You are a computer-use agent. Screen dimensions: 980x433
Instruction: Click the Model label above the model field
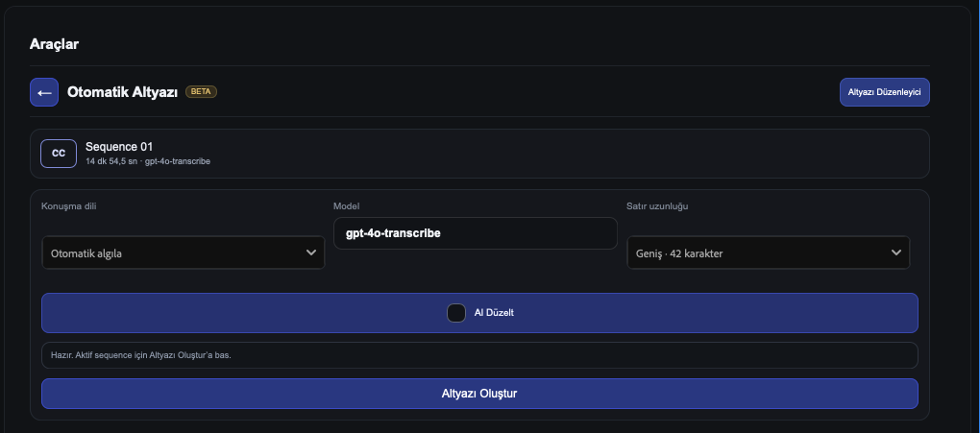click(x=346, y=206)
